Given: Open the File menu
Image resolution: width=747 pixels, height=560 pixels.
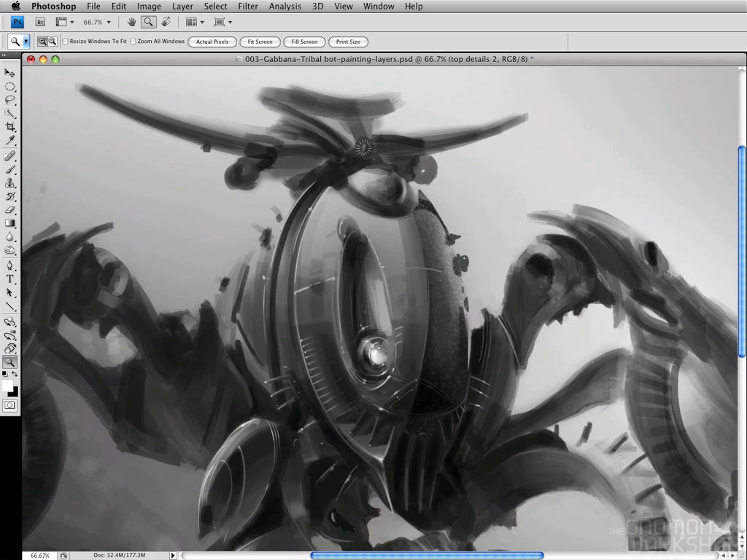Looking at the screenshot, I should point(93,6).
